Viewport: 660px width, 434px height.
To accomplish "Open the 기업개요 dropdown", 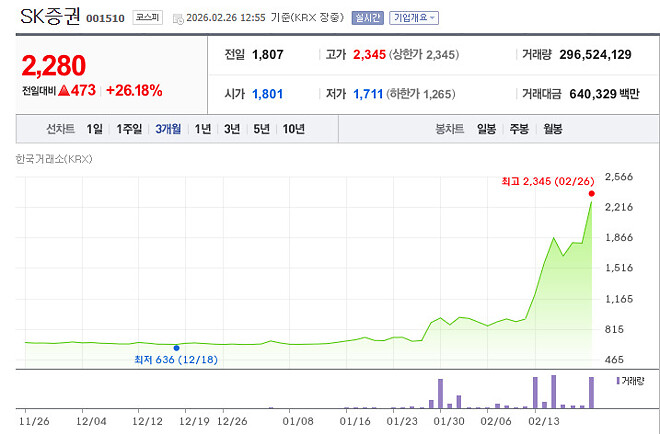I will tap(414, 18).
